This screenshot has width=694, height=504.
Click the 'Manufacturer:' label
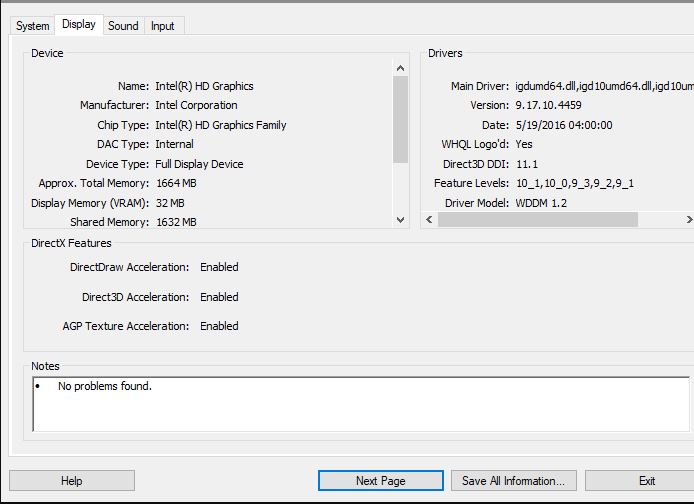click(x=115, y=105)
